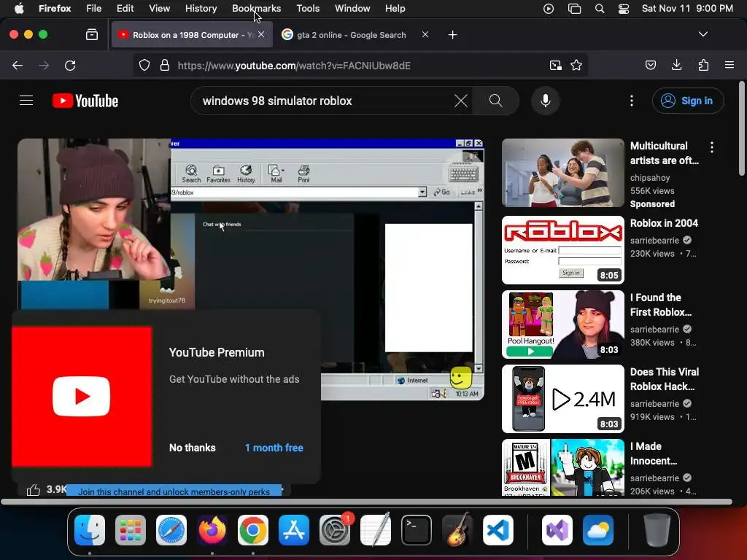747x560 pixels.
Task: Toggle picture-in-picture icon in address bar
Action: point(555,65)
